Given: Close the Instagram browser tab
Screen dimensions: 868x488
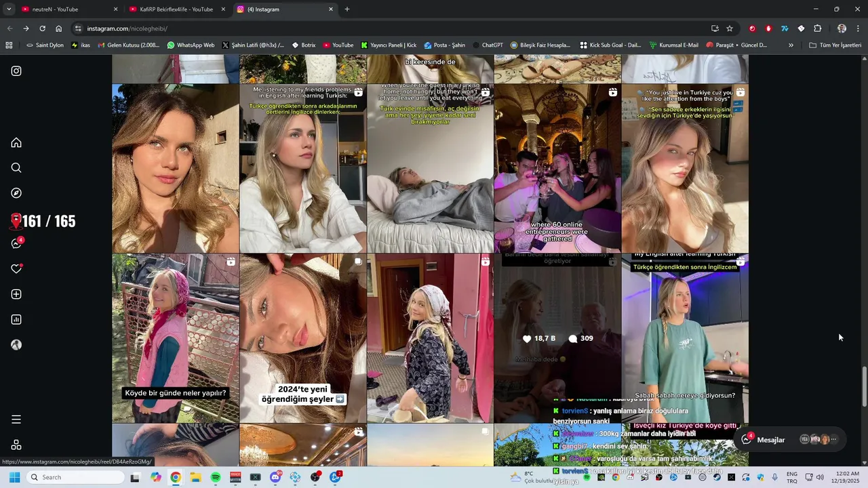Looking at the screenshot, I should click(331, 9).
